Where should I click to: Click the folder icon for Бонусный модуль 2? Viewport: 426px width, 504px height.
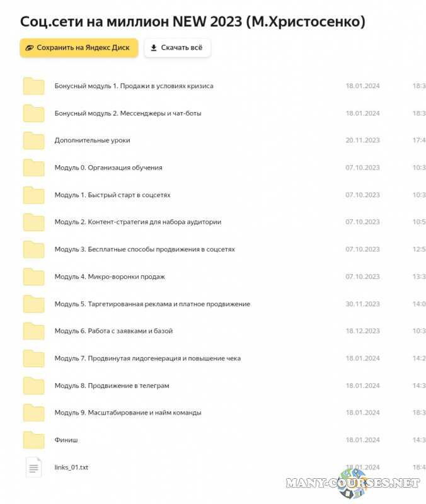point(33,113)
